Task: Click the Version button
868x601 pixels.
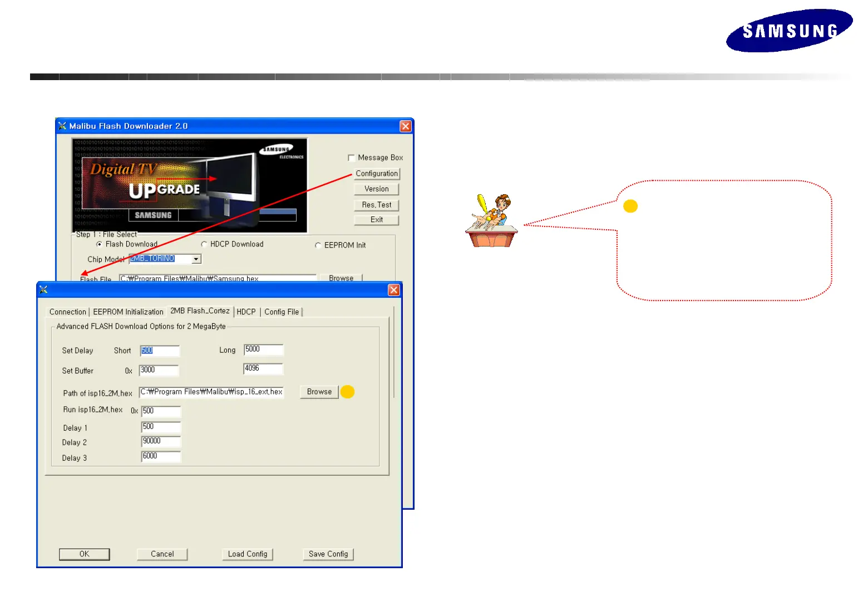Action: pos(377,189)
